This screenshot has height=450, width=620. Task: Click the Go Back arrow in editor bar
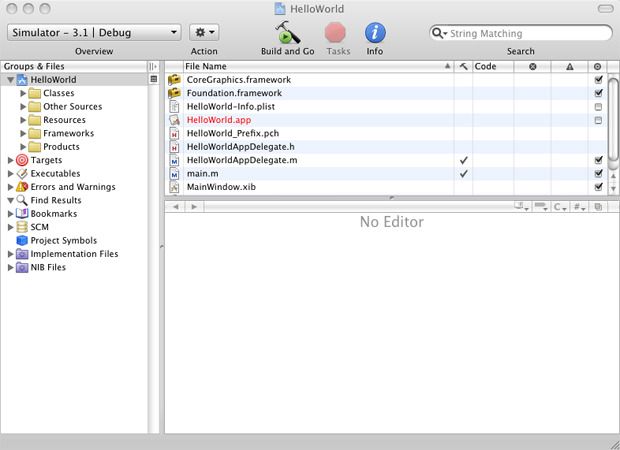[176, 206]
